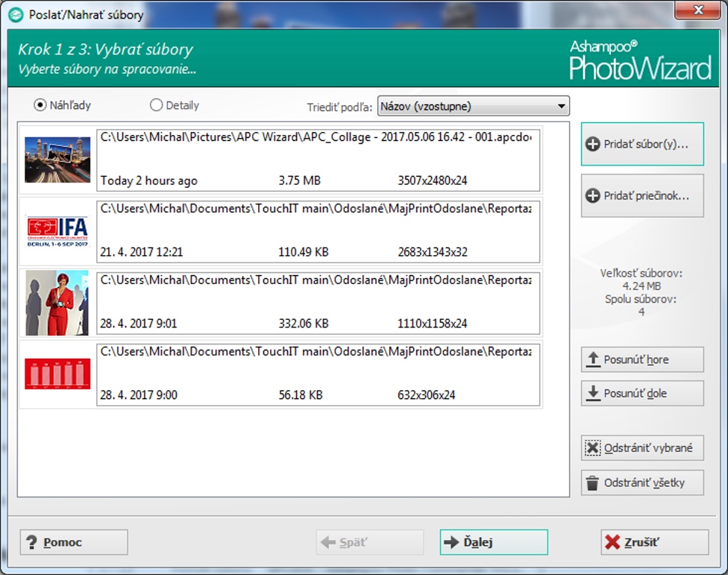Click the question mark Pomoc icon
Viewport: 728px width, 575px height.
(31, 542)
